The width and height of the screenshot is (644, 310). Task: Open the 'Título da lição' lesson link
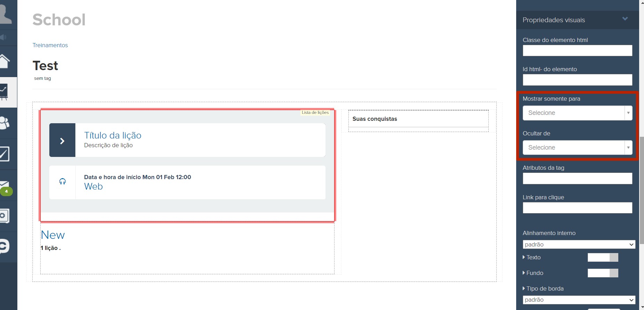(113, 135)
